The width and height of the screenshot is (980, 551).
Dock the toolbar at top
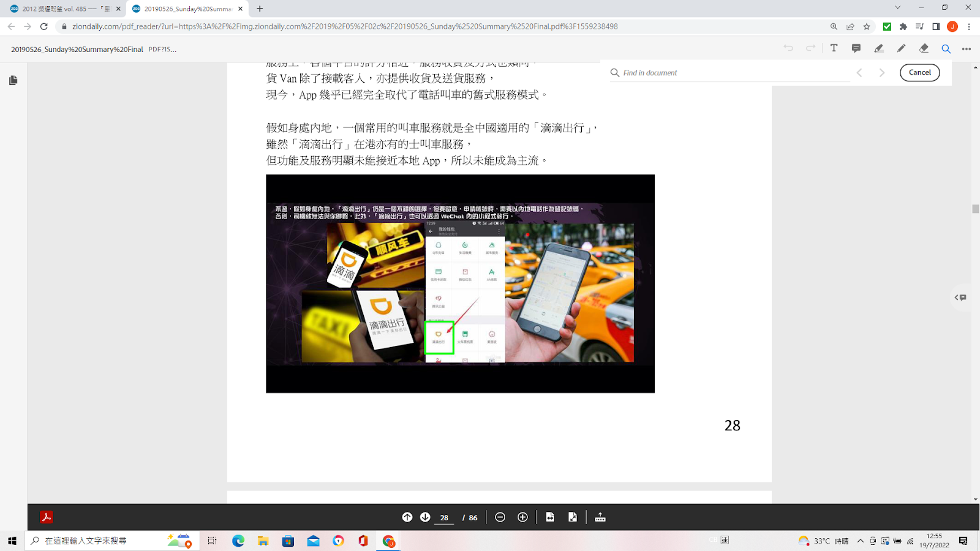[x=600, y=517]
